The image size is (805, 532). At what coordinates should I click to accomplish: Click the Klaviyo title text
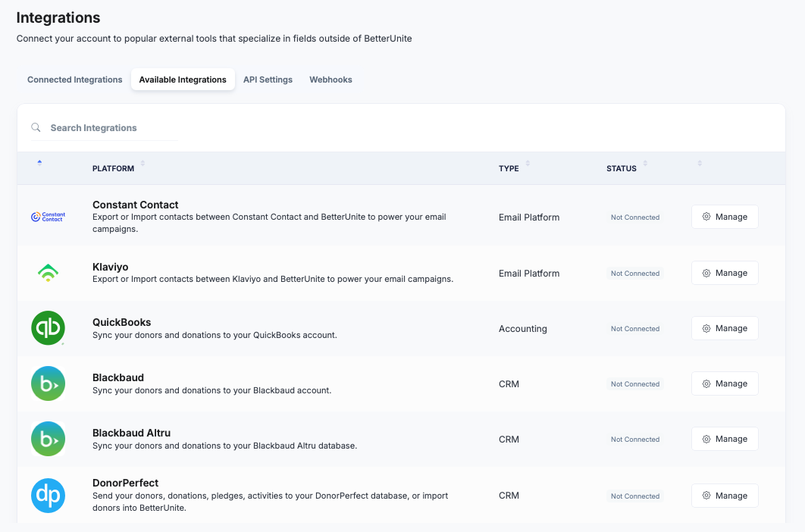click(111, 267)
